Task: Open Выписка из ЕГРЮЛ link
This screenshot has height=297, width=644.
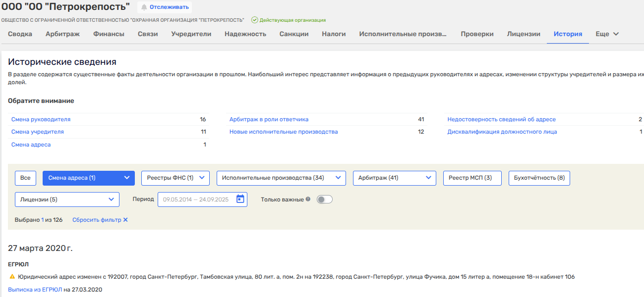Action: coord(35,289)
